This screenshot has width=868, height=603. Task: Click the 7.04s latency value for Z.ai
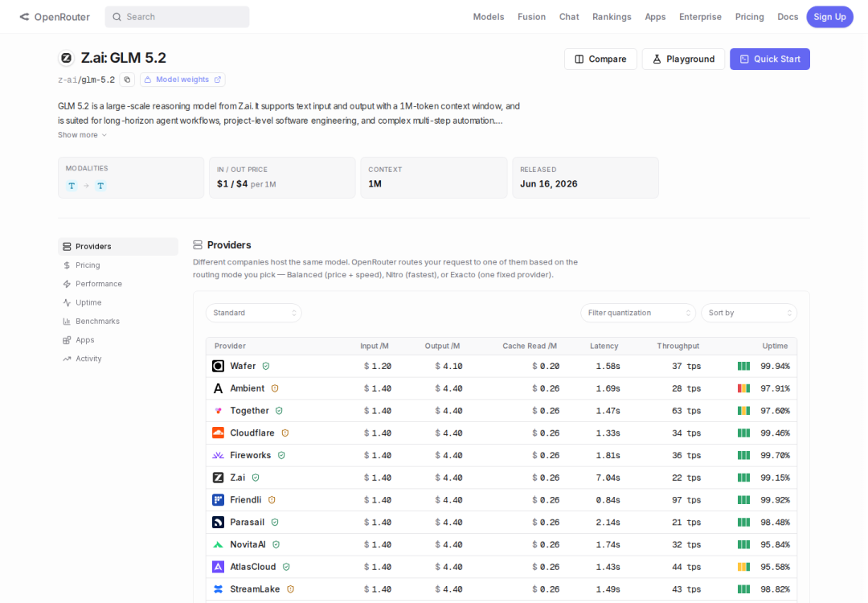(608, 478)
